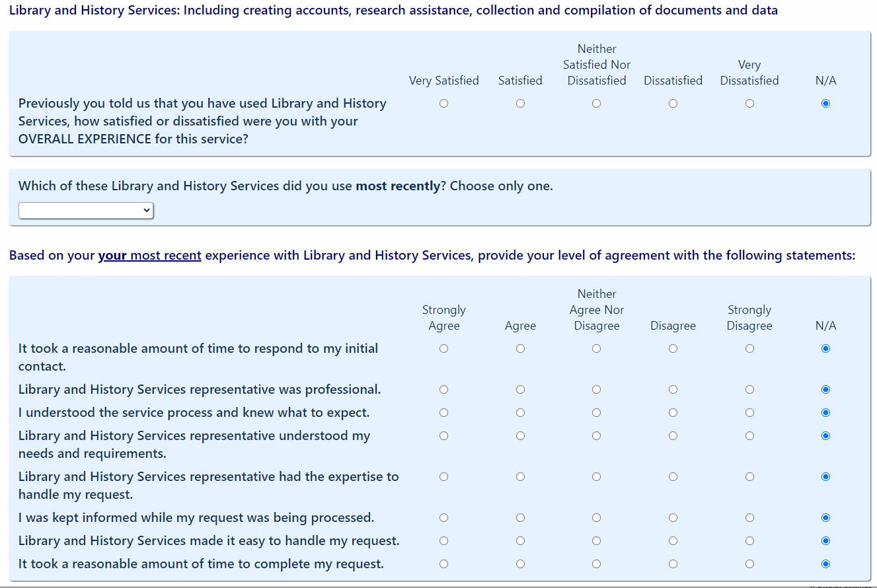Screen dimensions: 877x588
Task: Click the "Library and History Services: Including creating accounts" heading
Action: [393, 11]
